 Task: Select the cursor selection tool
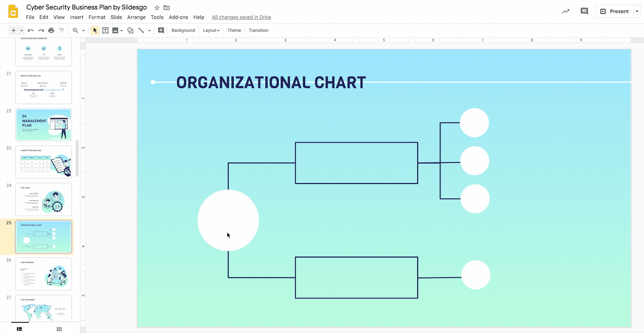(x=95, y=30)
